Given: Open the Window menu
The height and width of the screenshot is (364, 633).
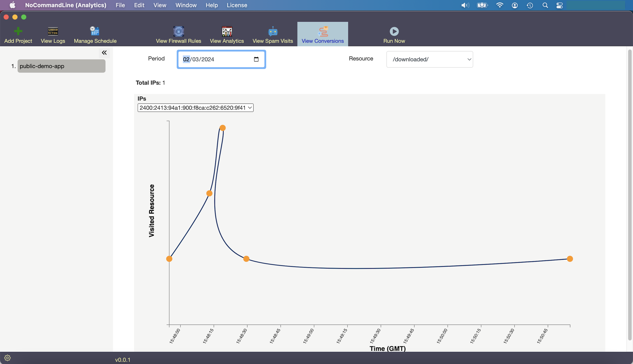Looking at the screenshot, I should [186, 5].
